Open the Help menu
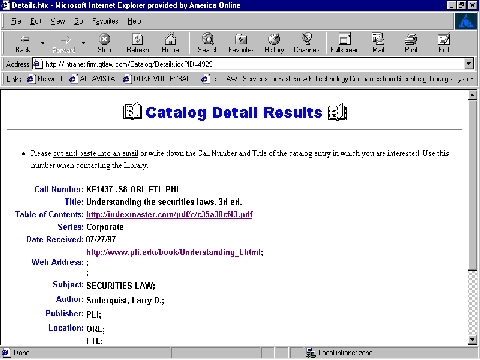 (134, 21)
